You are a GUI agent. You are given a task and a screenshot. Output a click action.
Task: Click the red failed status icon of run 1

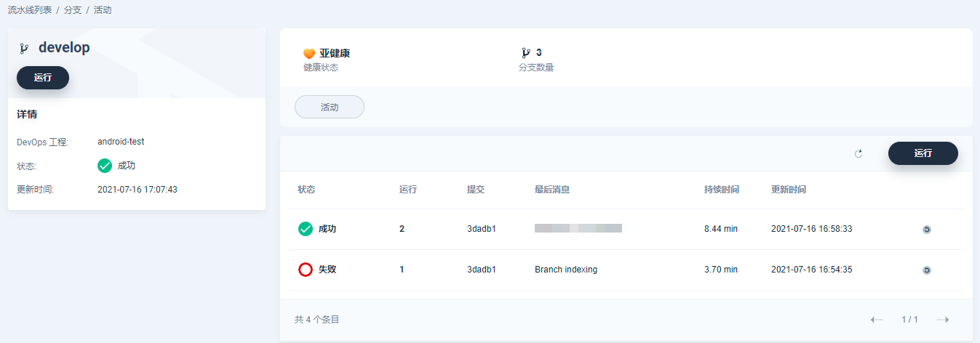coord(306,270)
